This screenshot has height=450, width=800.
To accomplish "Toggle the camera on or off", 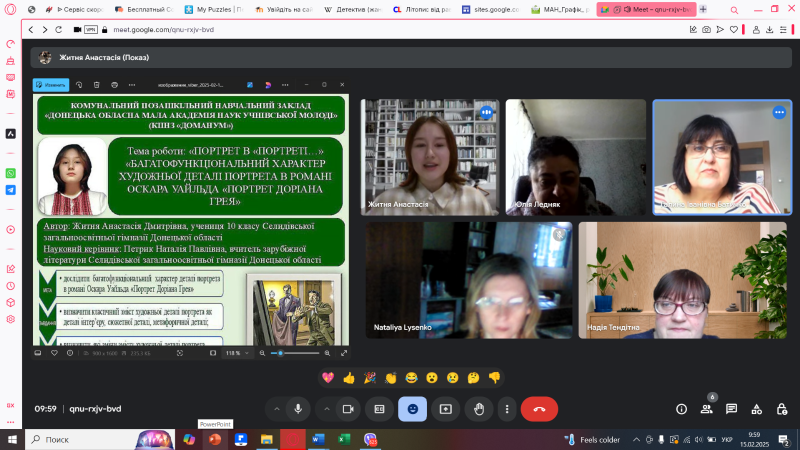I will [348, 408].
